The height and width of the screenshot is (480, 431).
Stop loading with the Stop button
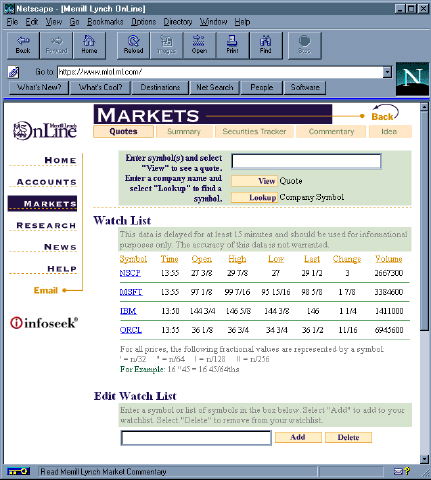tap(304, 46)
